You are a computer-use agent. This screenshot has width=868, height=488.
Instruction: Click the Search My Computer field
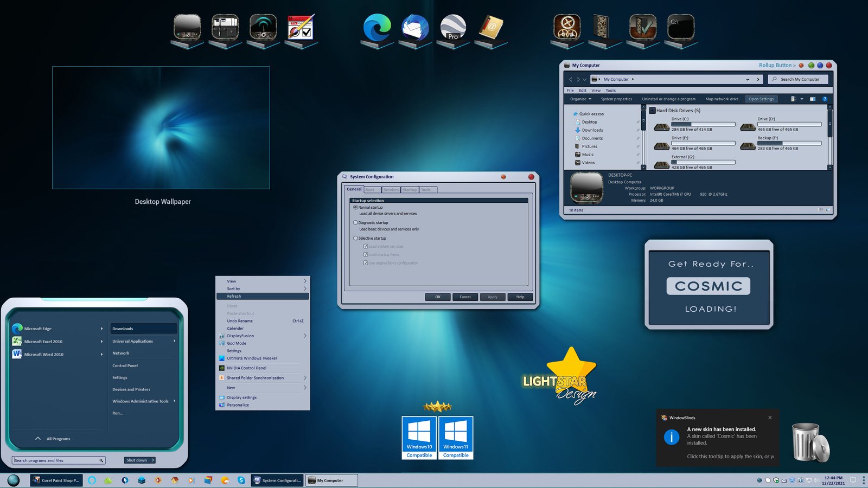click(799, 79)
